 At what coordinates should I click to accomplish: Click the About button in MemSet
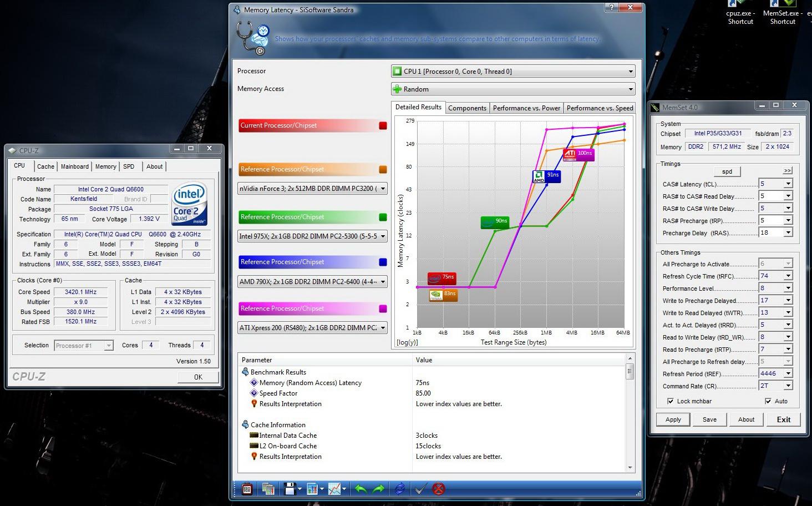click(746, 419)
